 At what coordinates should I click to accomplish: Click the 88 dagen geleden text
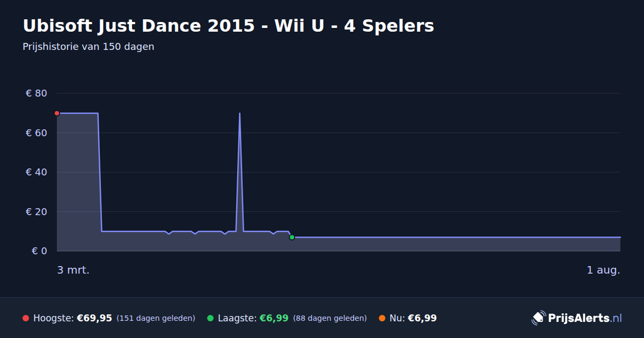click(x=330, y=319)
